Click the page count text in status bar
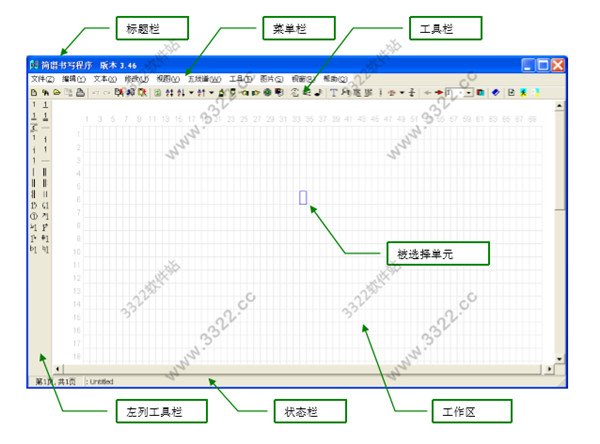 (x=56, y=382)
